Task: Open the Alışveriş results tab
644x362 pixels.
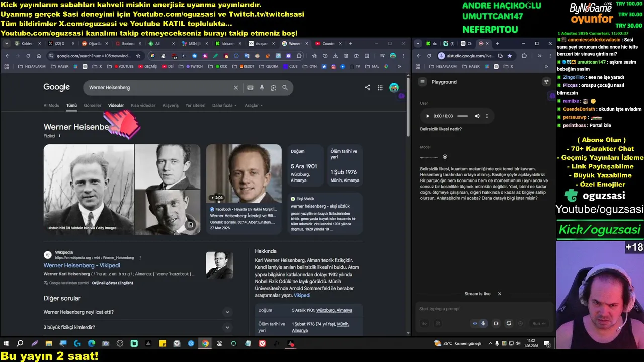Action: (x=170, y=105)
